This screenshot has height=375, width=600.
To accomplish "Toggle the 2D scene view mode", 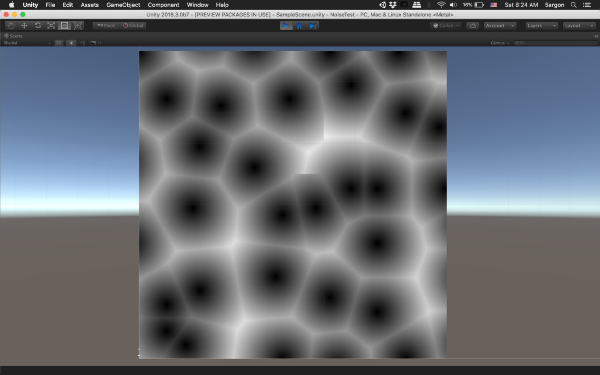I will [x=59, y=43].
